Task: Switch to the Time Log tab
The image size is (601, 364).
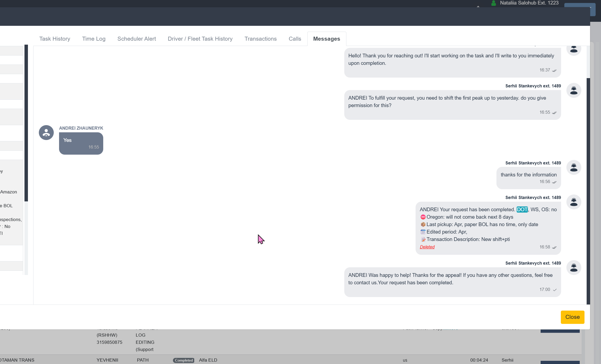Action: tap(94, 39)
